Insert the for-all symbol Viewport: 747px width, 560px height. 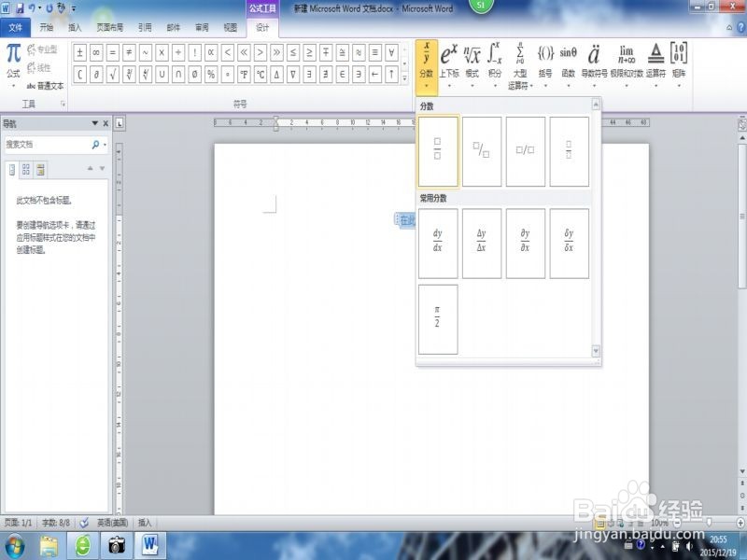click(391, 52)
